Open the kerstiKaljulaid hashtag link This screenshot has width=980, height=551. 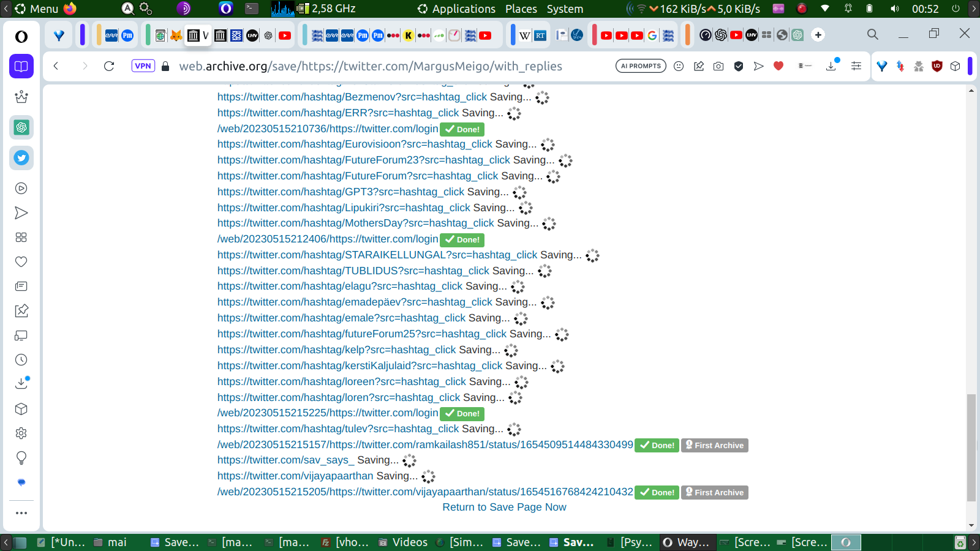360,365
